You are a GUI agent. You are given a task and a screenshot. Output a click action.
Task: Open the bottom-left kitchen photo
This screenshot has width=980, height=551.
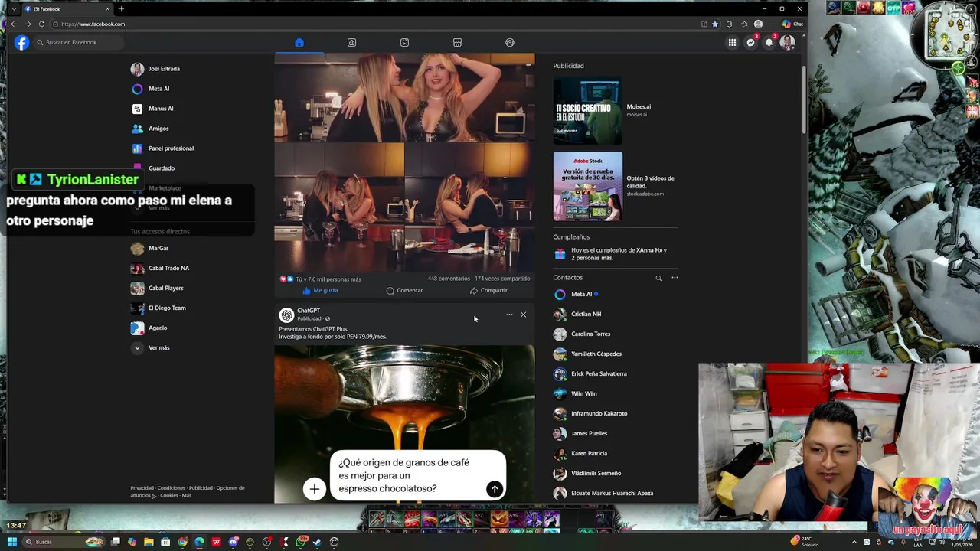(x=339, y=207)
